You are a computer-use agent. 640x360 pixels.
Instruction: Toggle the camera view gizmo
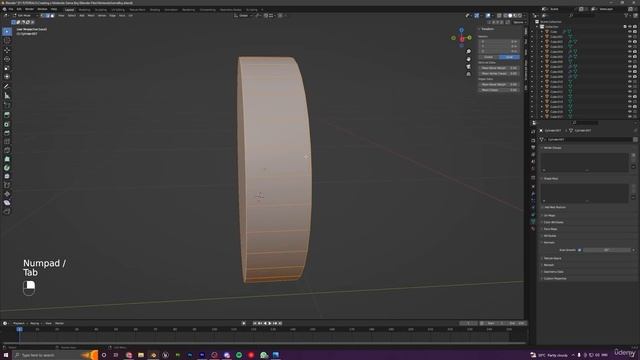[468, 67]
